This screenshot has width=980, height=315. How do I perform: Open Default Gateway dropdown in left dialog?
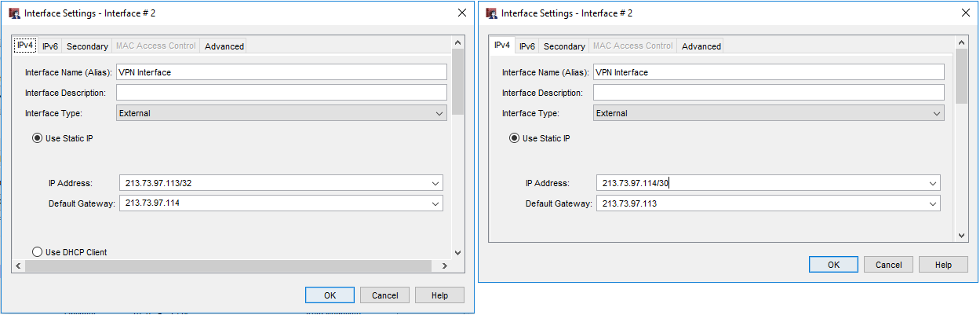pyautogui.click(x=435, y=203)
